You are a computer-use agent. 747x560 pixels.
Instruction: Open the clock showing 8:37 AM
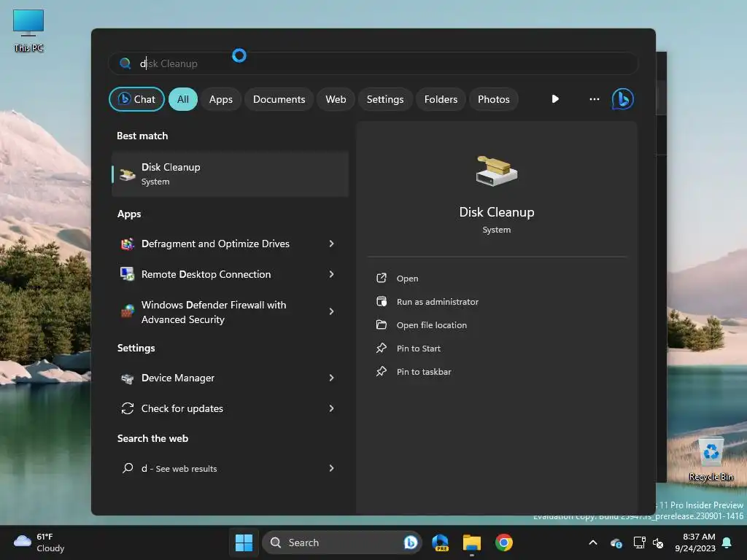tap(695, 542)
